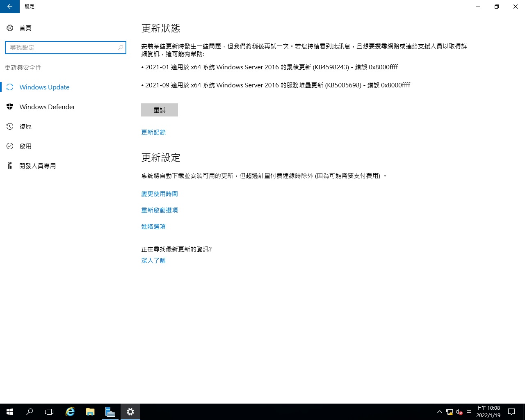This screenshot has height=420, width=525.
Task: Open 重新啟動選項 restart options link
Action: pyautogui.click(x=160, y=210)
